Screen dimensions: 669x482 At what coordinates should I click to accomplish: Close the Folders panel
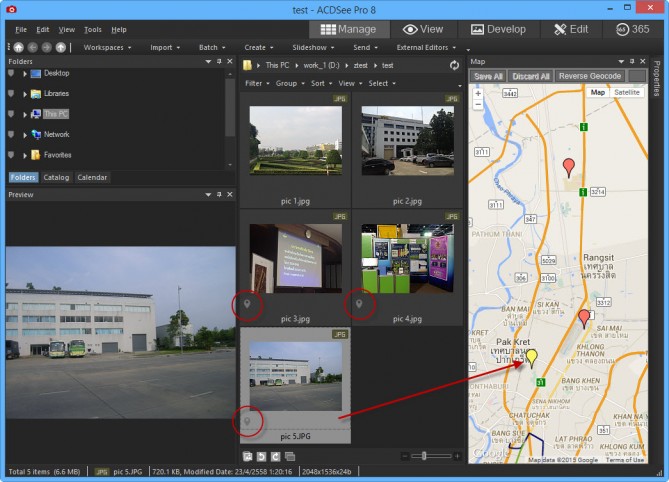point(230,61)
